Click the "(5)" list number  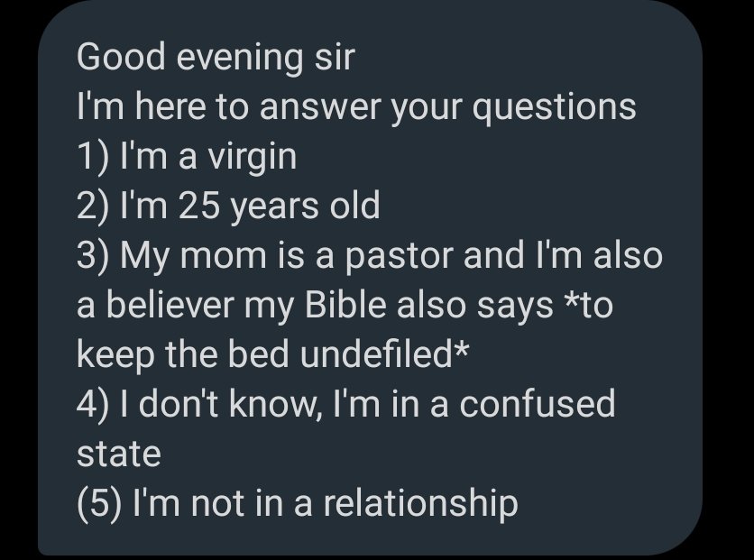click(99, 502)
